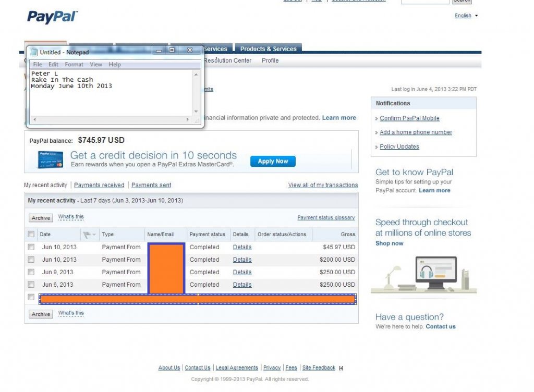Open Contact Us footer link
This screenshot has height=392, width=534.
[x=198, y=368]
